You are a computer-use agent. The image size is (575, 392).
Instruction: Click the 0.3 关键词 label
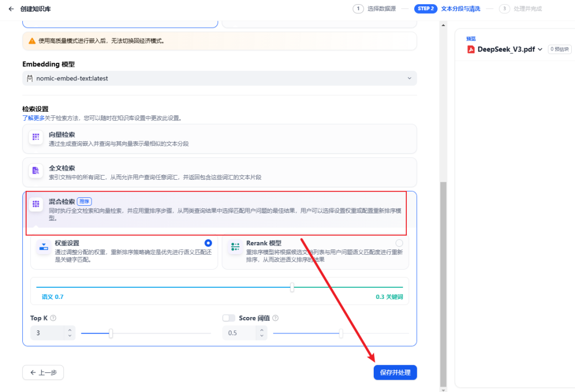(389, 297)
